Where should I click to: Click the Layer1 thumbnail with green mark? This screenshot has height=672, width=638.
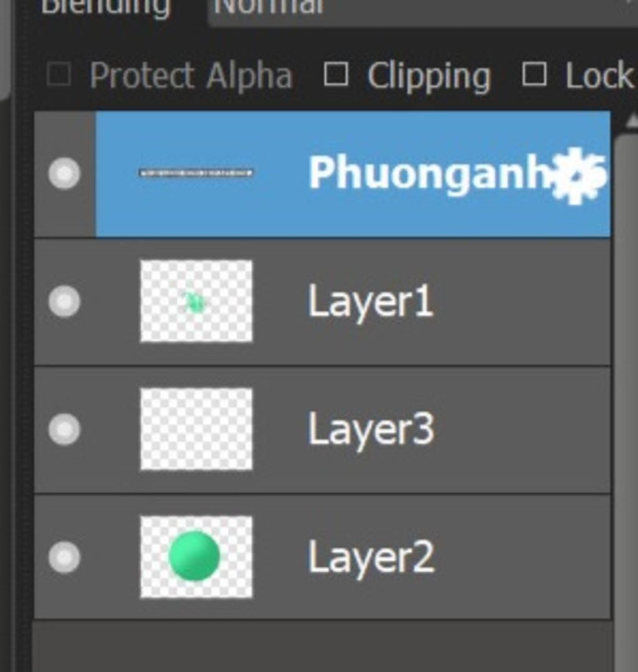196,301
